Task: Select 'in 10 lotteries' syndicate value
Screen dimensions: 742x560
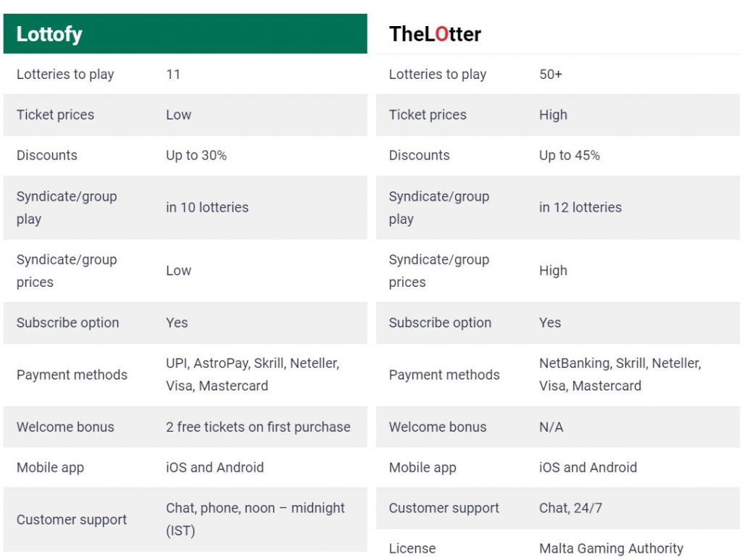Action: [207, 207]
